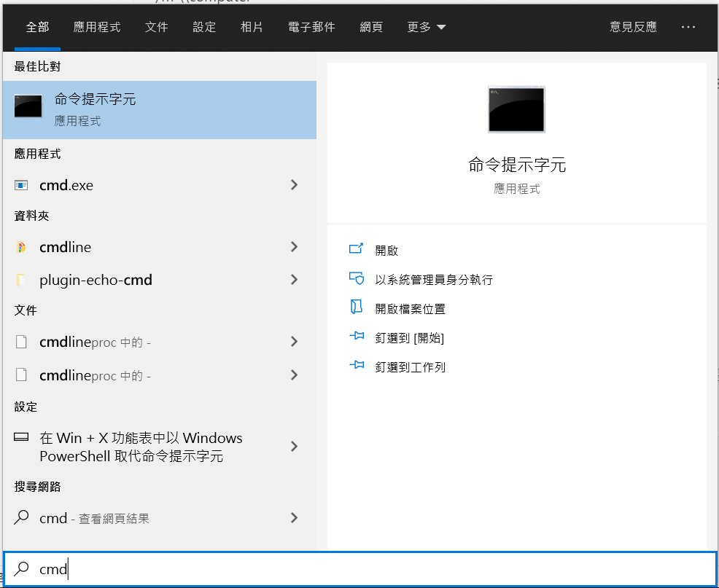Expand the second cmdlineproc result arrow
Viewport: 719px width, 588px height.
coord(295,375)
